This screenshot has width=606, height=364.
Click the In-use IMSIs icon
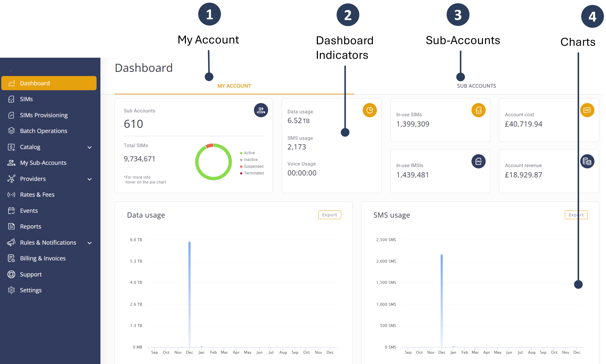click(478, 161)
